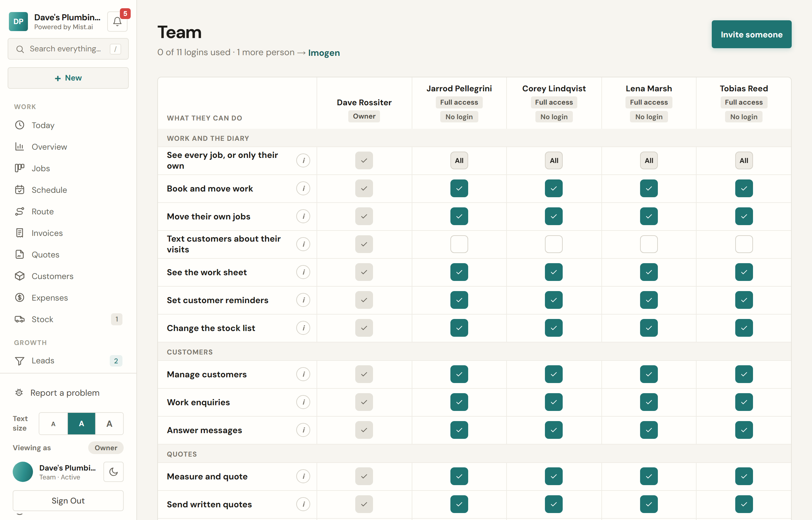Show info for Send written quotes
812x520 pixels.
pos(303,504)
